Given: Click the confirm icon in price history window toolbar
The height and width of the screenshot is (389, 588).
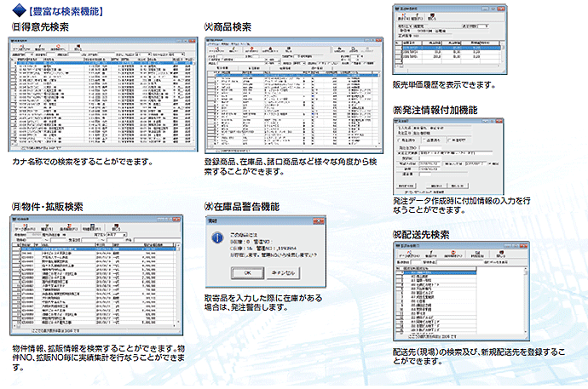Looking at the screenshot, I should coord(417,16).
